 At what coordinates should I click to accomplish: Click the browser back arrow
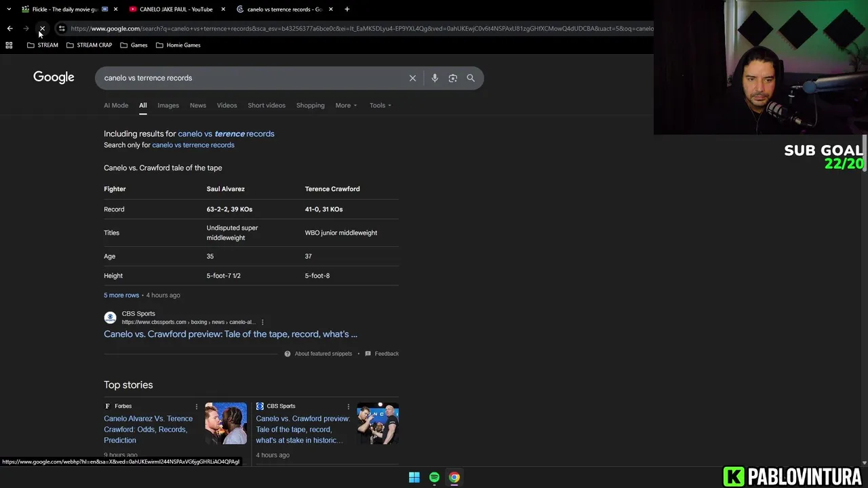(9, 28)
